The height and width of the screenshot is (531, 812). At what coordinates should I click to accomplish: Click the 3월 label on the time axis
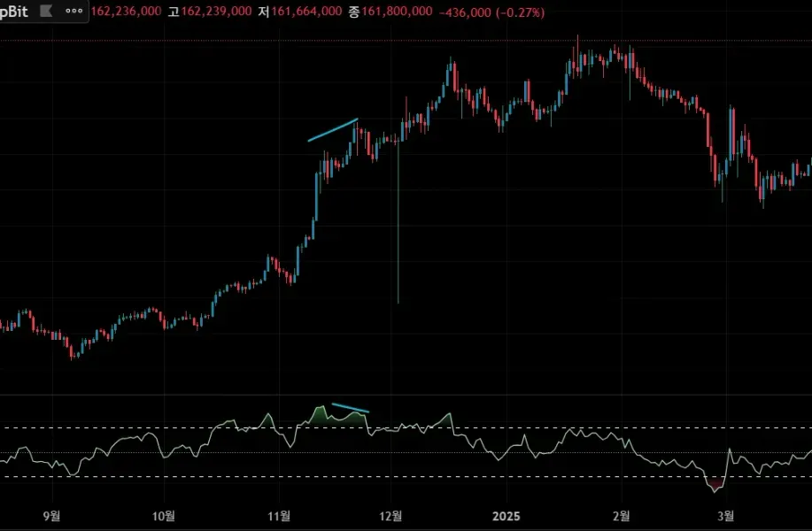tap(726, 516)
